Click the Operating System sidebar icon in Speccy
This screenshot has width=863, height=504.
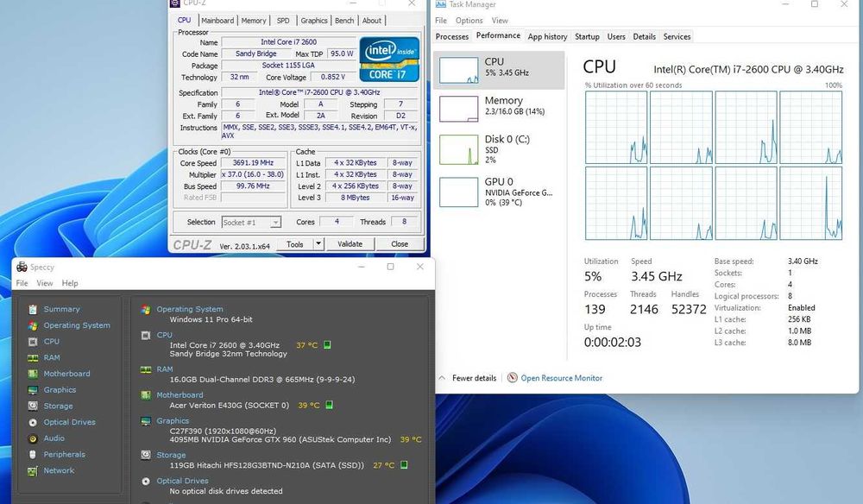click(33, 325)
